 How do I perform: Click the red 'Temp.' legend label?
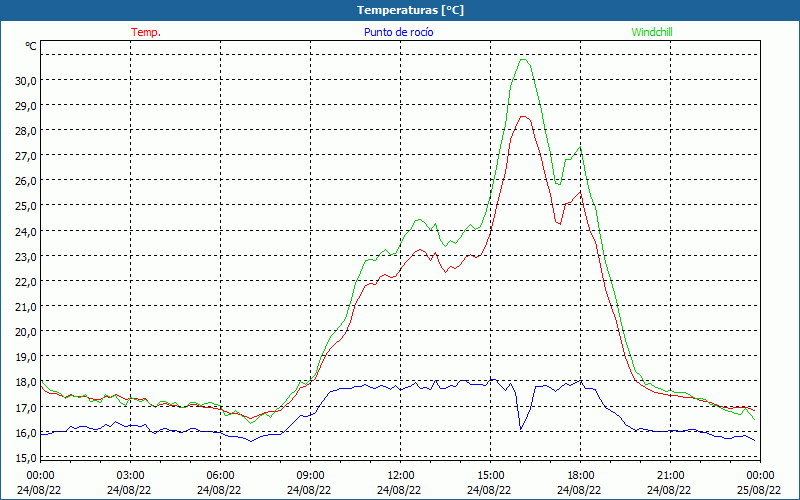(x=146, y=32)
